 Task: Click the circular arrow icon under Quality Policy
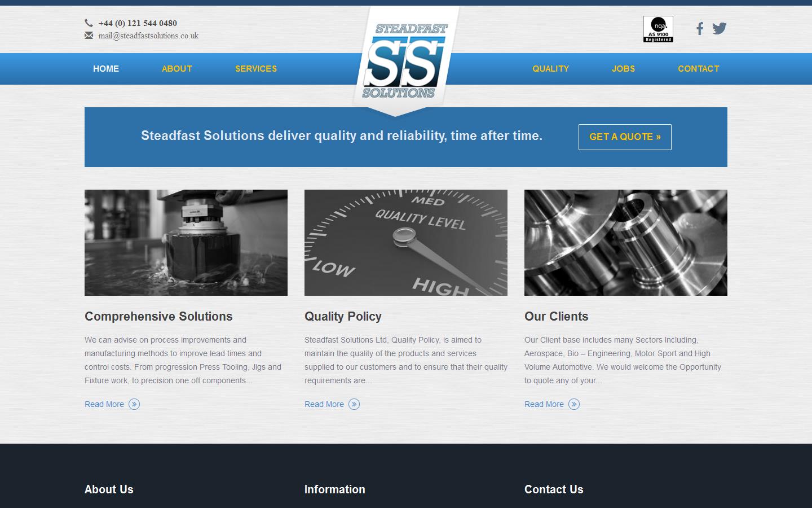point(354,404)
